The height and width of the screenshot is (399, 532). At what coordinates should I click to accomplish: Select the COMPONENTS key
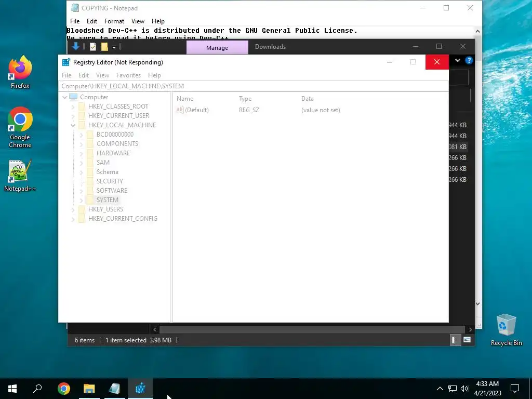[117, 144]
